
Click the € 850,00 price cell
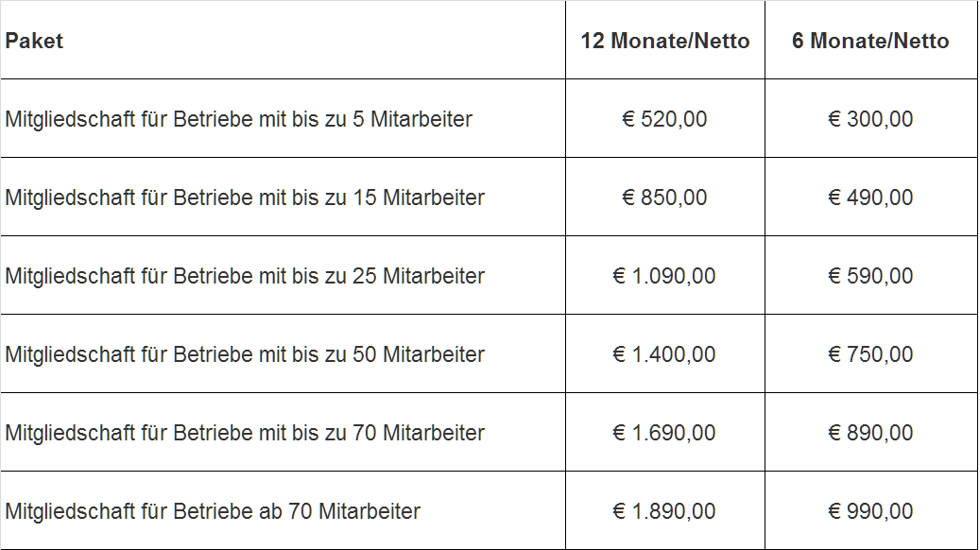pos(665,197)
